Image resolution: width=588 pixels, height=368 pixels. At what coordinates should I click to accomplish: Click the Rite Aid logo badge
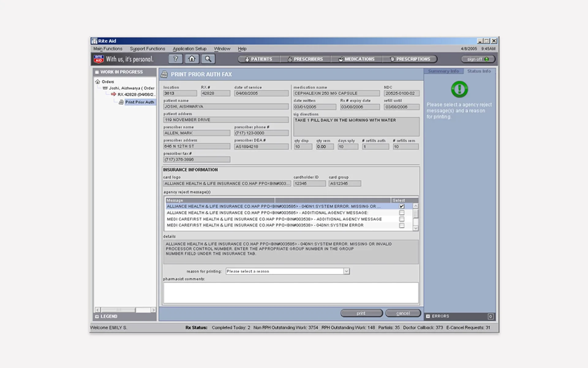pos(99,59)
